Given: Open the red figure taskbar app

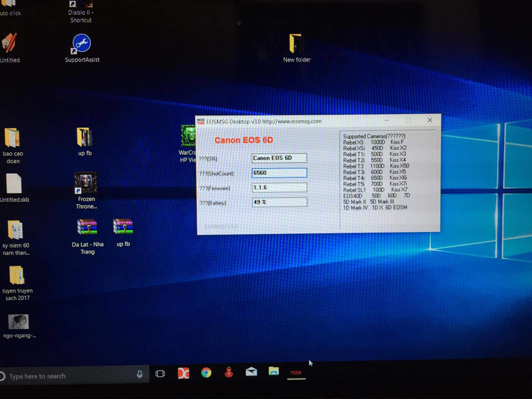Looking at the screenshot, I should [x=229, y=372].
